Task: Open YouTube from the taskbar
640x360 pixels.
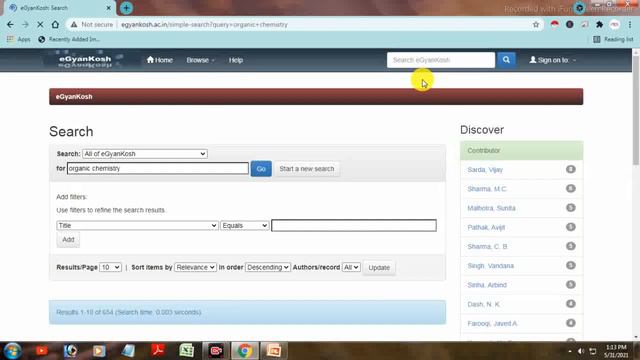Action: tap(41, 351)
